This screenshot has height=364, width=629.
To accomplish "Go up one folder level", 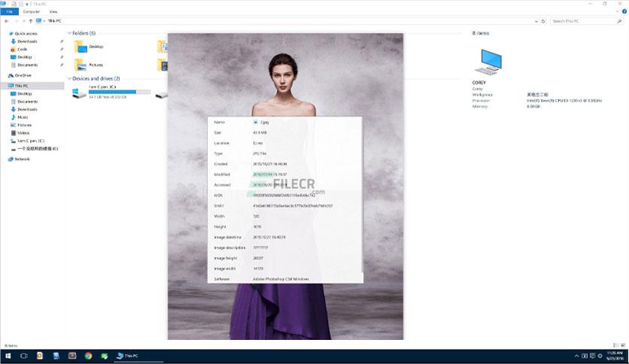I will pos(31,21).
